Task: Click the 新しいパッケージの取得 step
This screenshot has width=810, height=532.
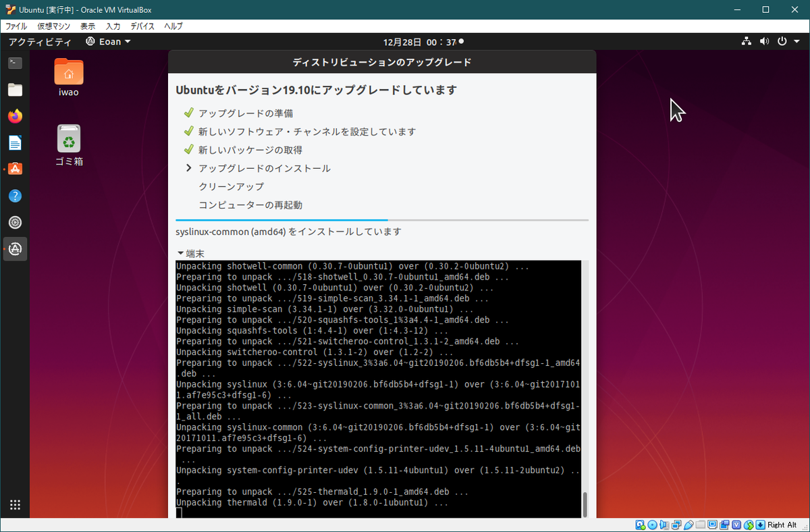Action: (x=250, y=150)
